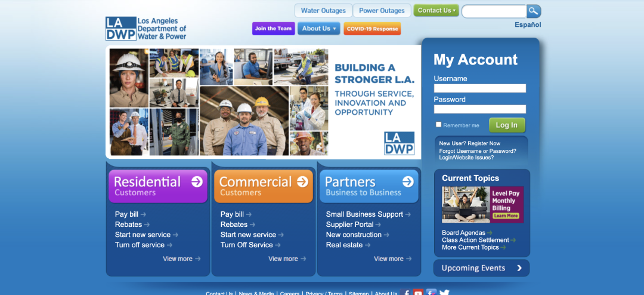Open Partners Business to Business arrow icon
The width and height of the screenshot is (644, 295).
pos(408,182)
